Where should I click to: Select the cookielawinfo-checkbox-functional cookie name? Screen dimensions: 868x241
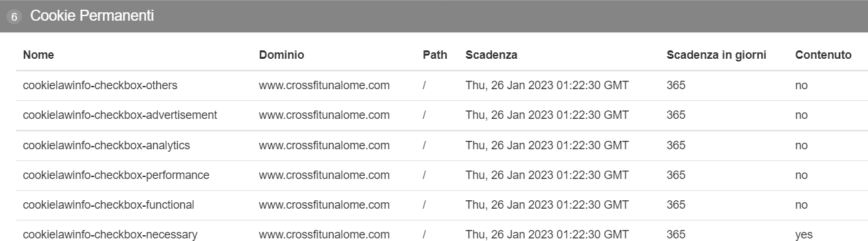click(109, 205)
